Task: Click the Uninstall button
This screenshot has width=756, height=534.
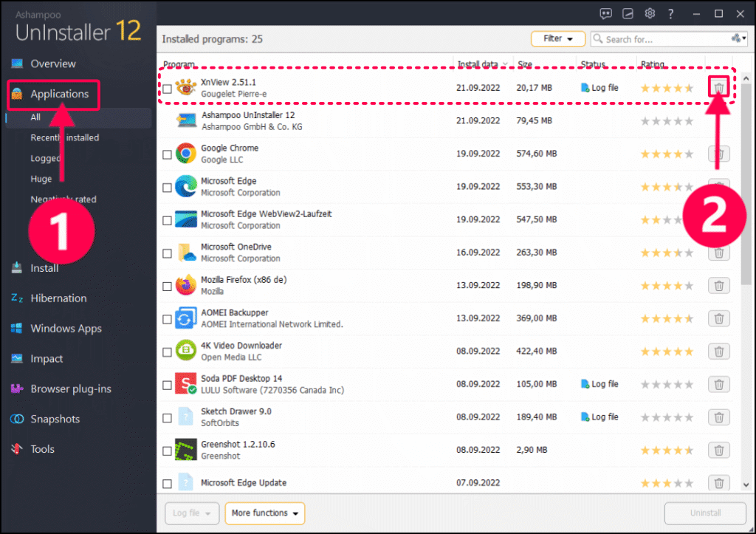Action: [x=705, y=513]
